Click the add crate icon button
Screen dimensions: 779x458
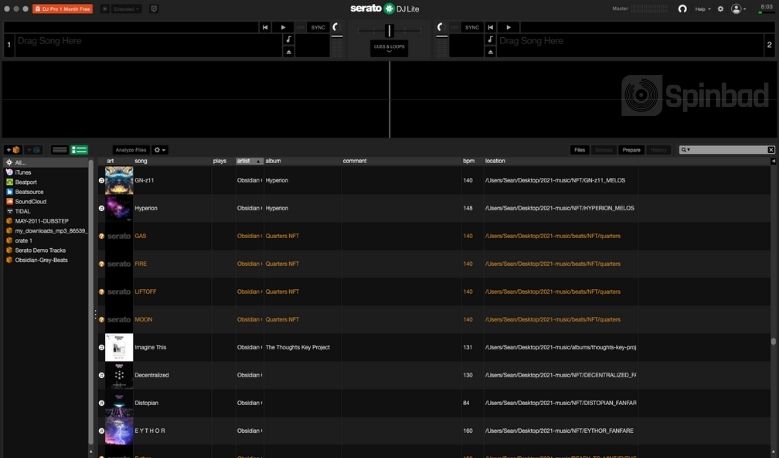pyautogui.click(x=13, y=150)
